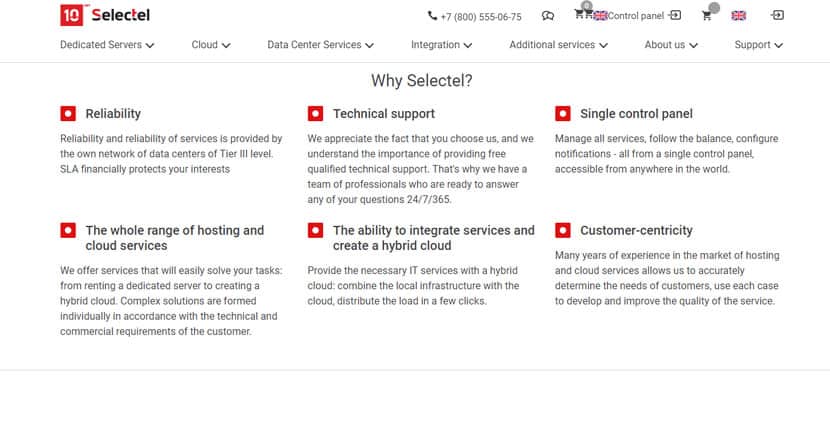
Task: Click the login arrow beside Control panel
Action: pyautogui.click(x=675, y=15)
